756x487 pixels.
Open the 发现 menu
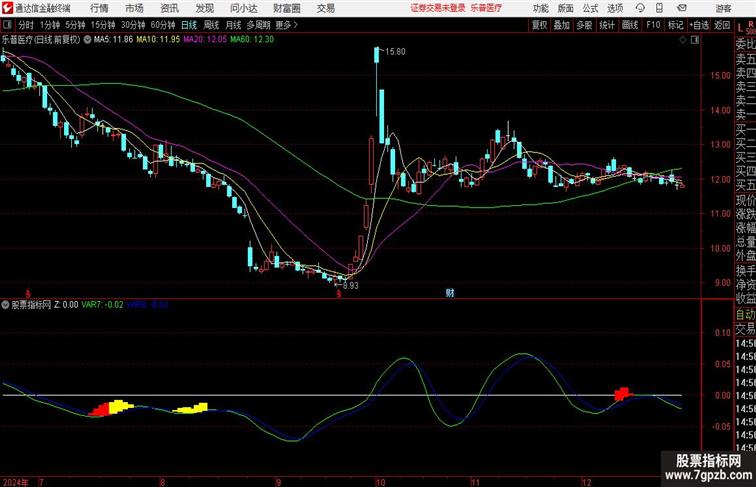204,8
